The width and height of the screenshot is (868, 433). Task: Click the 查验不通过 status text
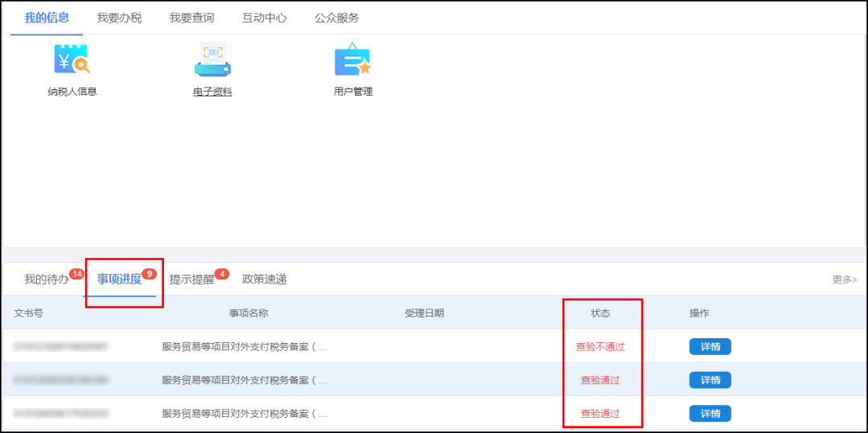(x=600, y=347)
